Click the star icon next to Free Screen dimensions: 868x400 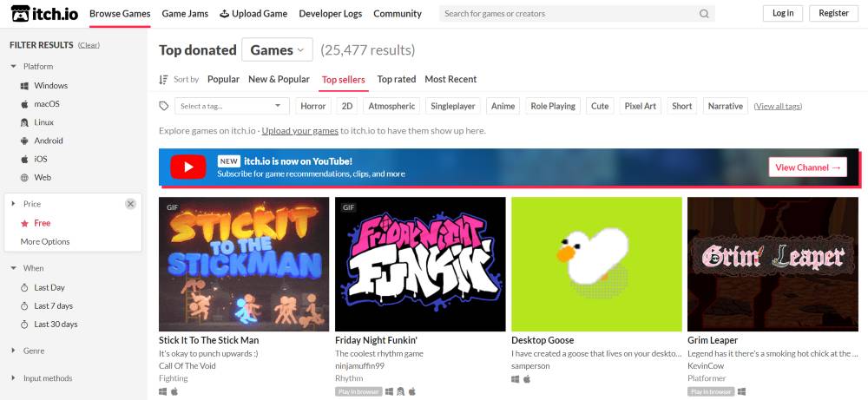(24, 224)
